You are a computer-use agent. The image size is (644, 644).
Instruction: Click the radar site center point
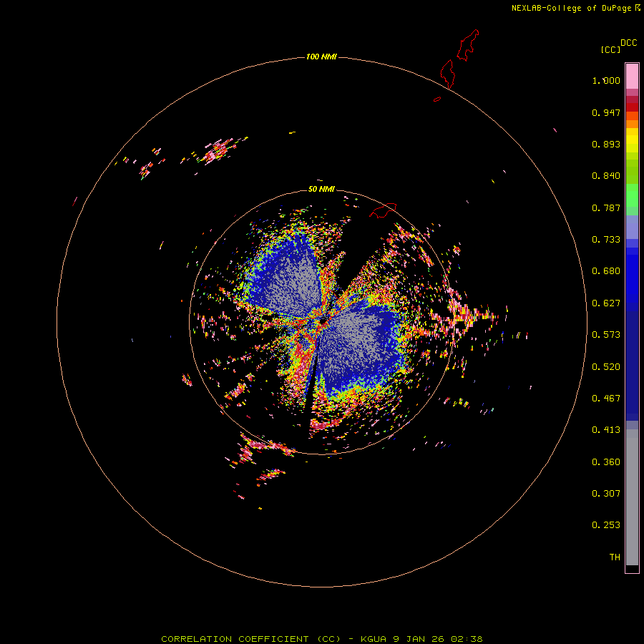(x=323, y=321)
